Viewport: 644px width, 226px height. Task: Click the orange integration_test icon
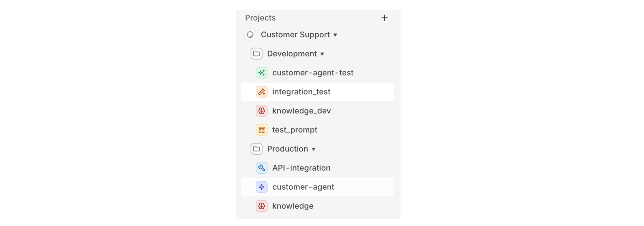tap(261, 92)
